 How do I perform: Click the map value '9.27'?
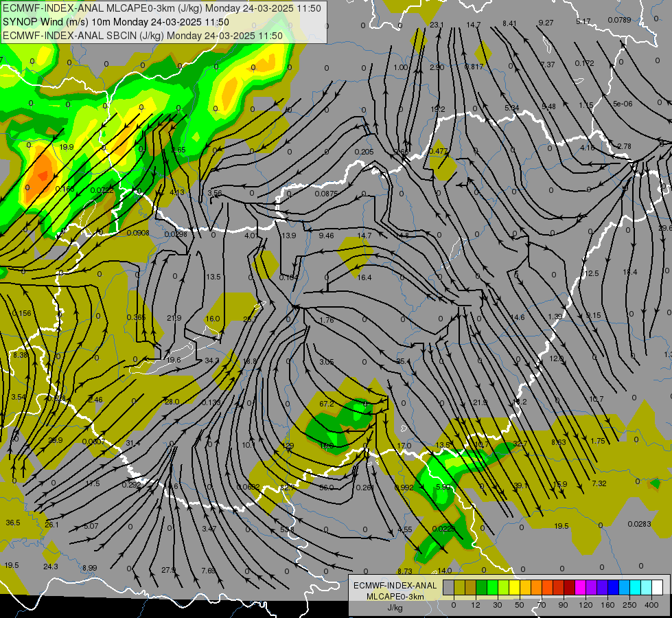coord(546,23)
